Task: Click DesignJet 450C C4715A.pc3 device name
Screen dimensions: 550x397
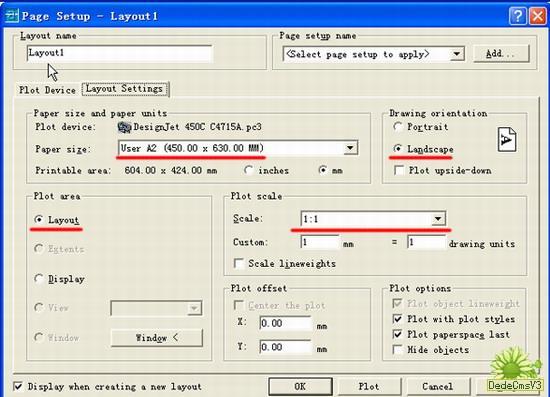Action: pos(197,127)
